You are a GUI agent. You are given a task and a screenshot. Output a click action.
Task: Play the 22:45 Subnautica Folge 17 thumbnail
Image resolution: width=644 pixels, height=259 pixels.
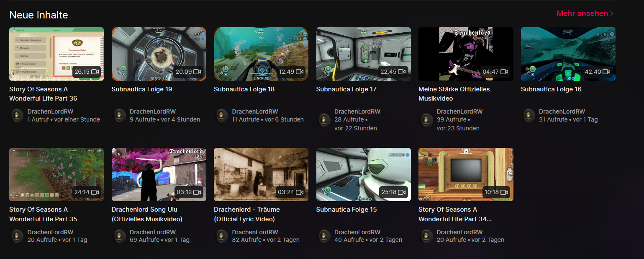pos(364,54)
